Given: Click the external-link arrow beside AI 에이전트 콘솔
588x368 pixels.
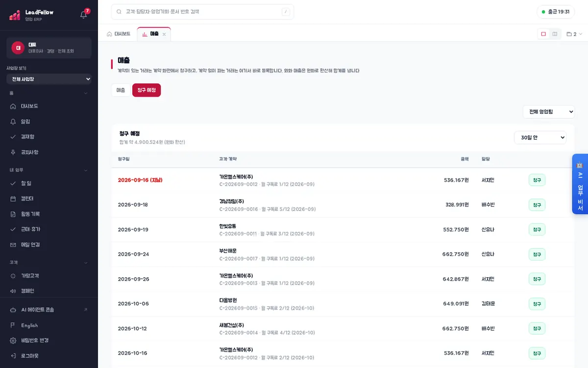Looking at the screenshot, I should pyautogui.click(x=86, y=310).
